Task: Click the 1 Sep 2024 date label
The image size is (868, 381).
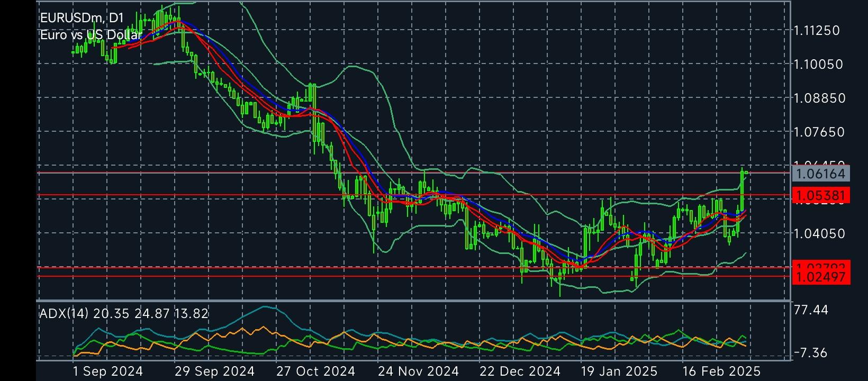Action: tap(108, 371)
